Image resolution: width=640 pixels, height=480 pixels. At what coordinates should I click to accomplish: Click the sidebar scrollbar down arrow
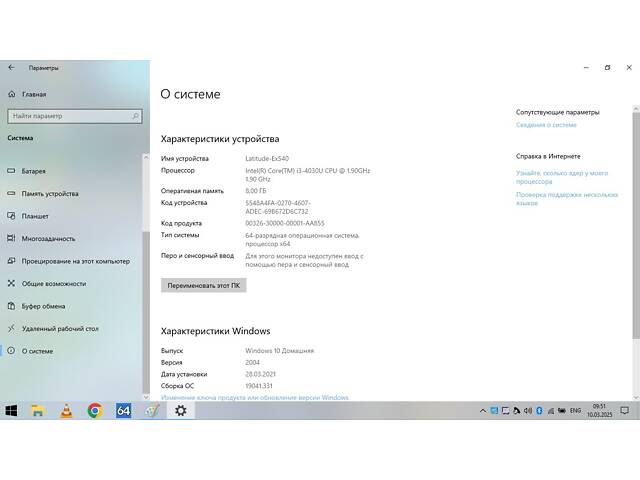(146, 397)
